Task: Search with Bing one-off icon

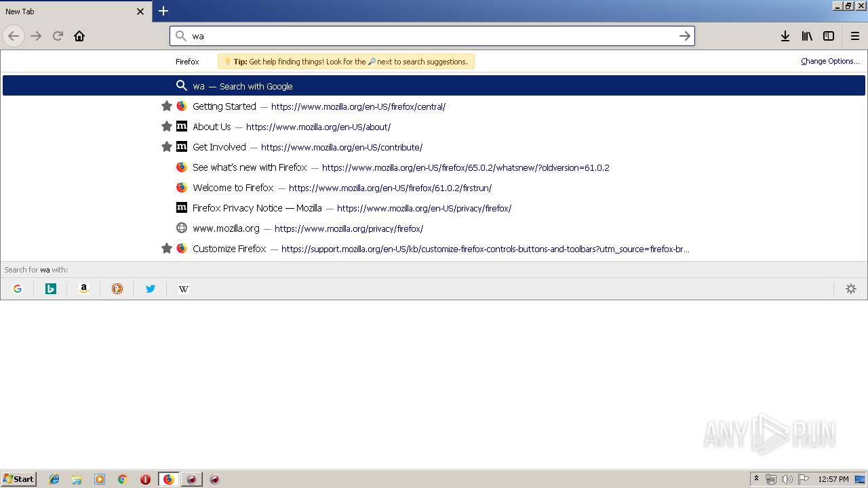Action: click(51, 289)
